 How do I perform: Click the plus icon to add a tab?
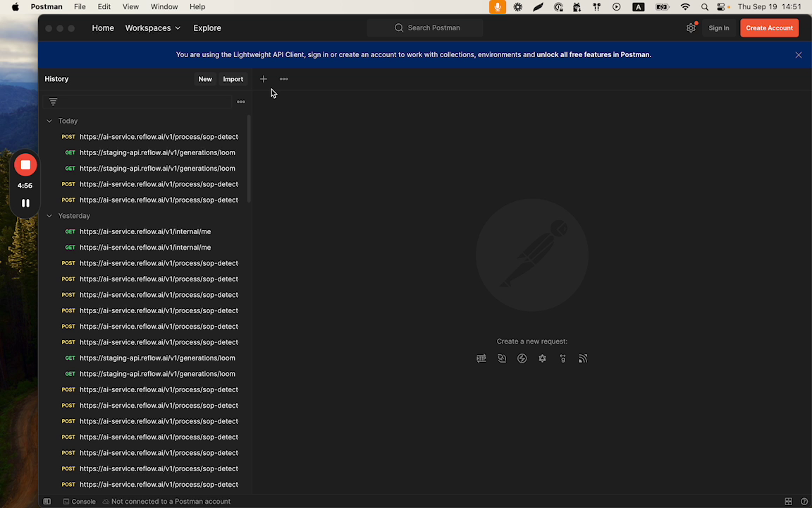tap(264, 79)
